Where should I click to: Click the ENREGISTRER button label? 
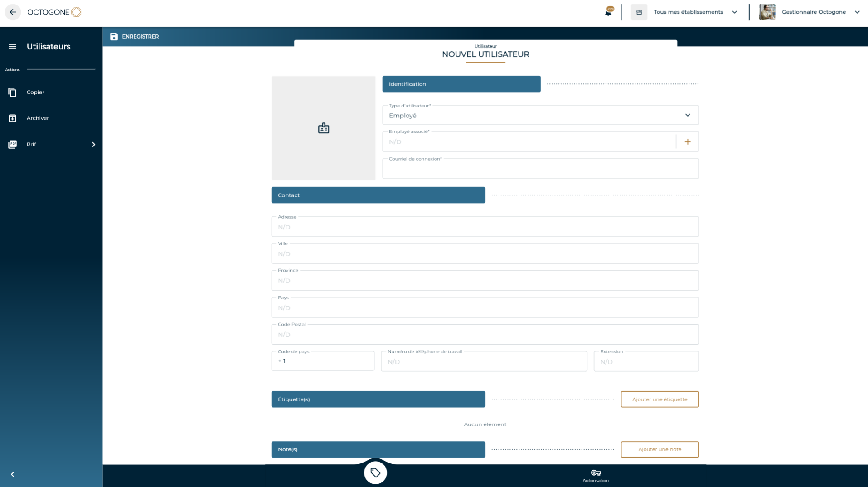141,37
